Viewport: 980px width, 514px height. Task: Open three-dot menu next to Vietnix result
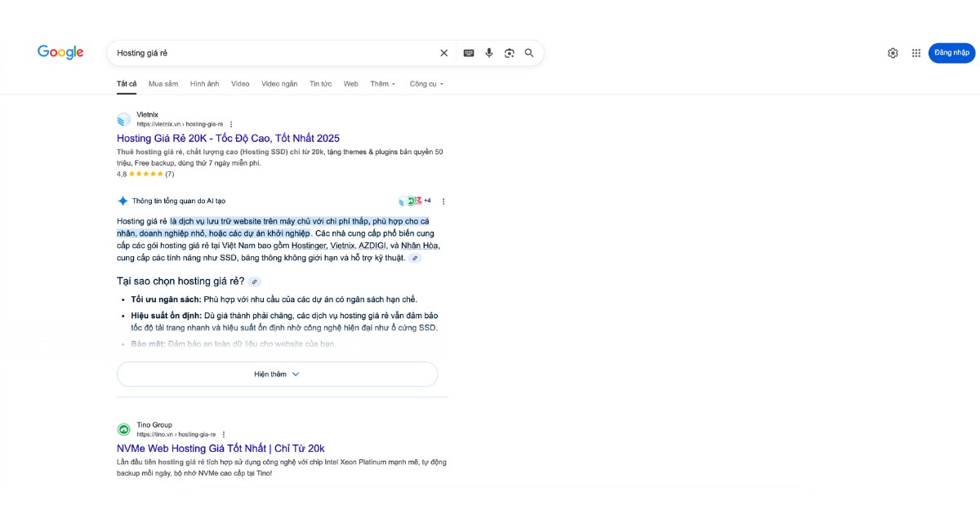tap(231, 124)
